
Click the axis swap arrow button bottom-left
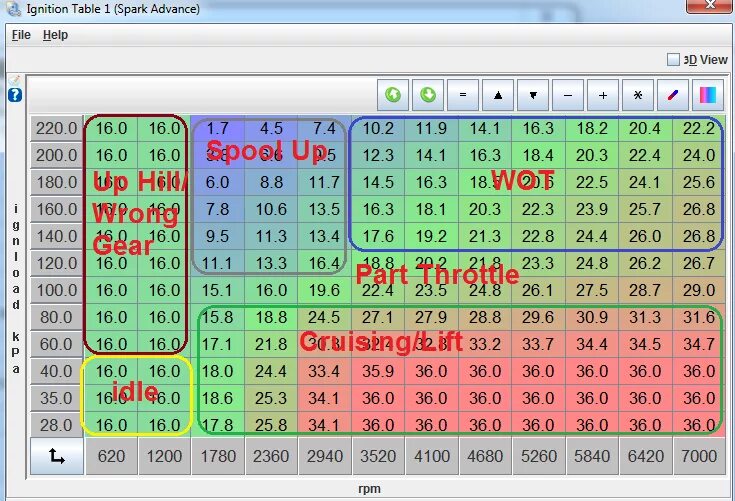pyautogui.click(x=57, y=456)
